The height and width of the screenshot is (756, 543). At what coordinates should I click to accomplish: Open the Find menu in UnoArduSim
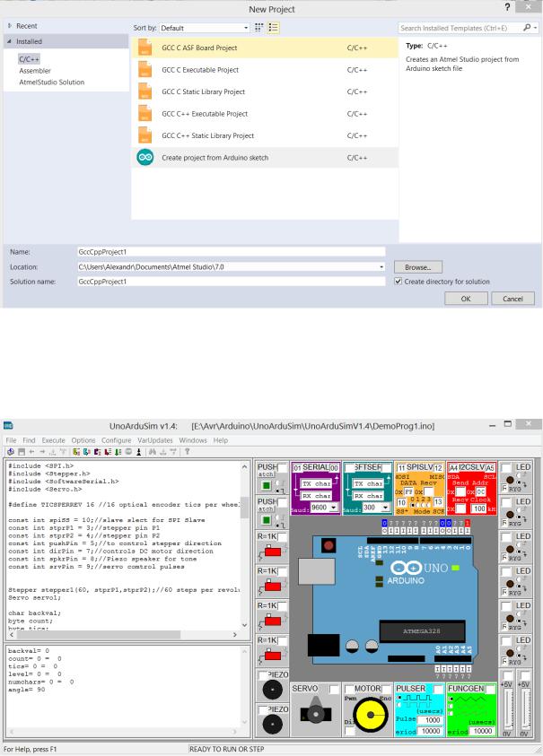tap(29, 440)
